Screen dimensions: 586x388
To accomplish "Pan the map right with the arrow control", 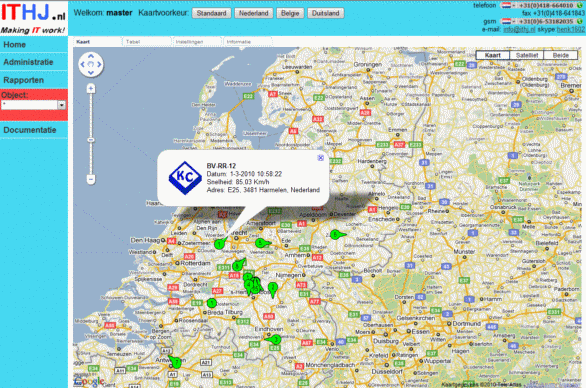I will (x=99, y=64).
